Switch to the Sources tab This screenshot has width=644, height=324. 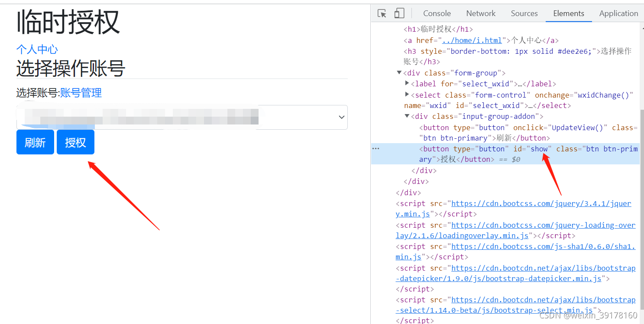524,13
